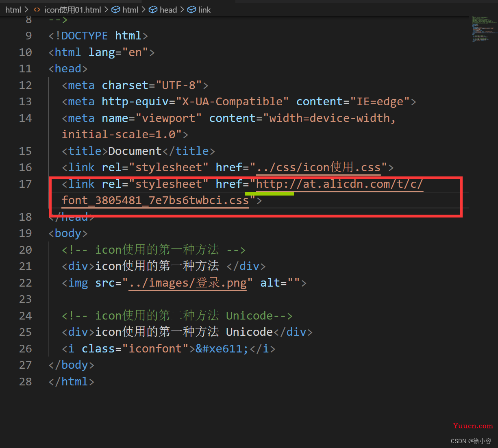Open the ../images/登录.png image path
The image size is (498, 448).
click(188, 283)
